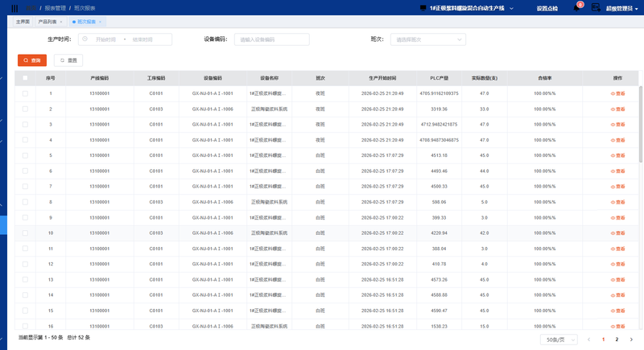Toggle the select-all checkbox in table header
The width and height of the screenshot is (644, 350).
click(25, 78)
